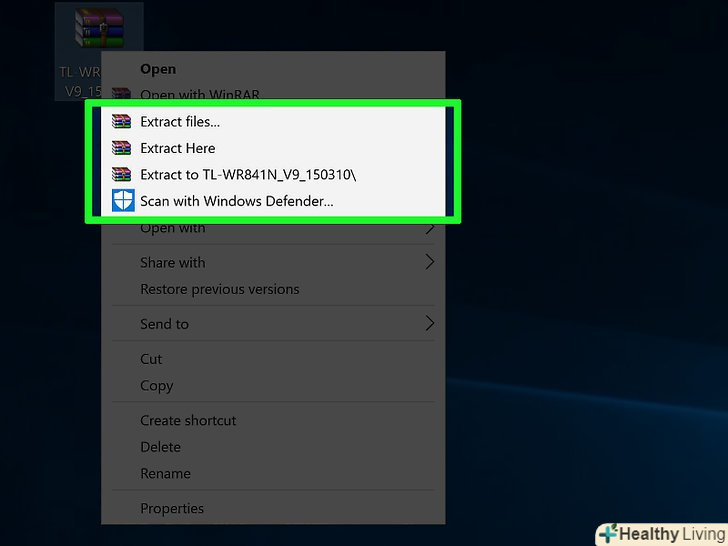Choose Open with WinRAR entry

coord(273,93)
